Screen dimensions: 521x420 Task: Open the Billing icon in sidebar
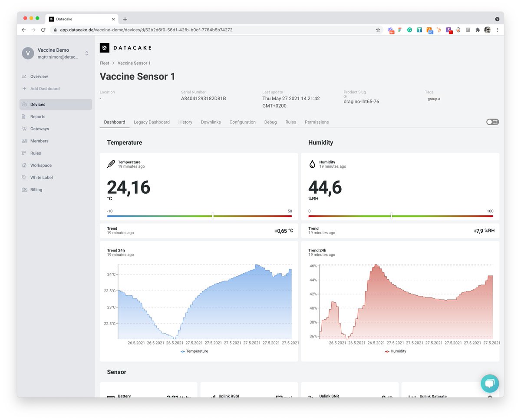24,190
